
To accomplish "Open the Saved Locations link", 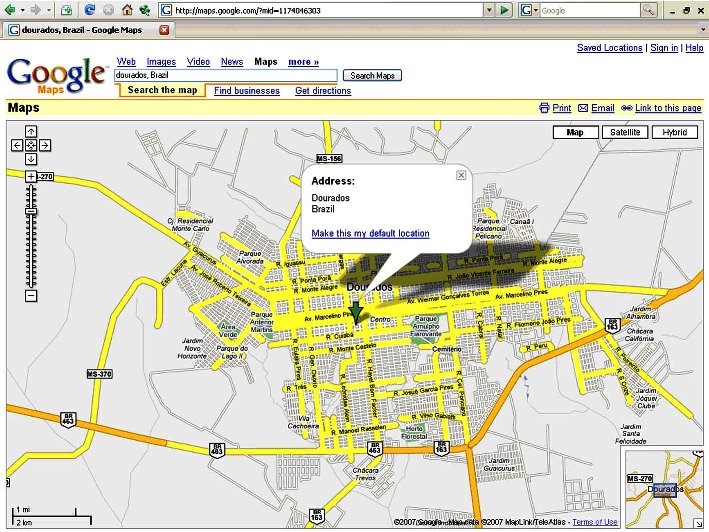I will [610, 48].
